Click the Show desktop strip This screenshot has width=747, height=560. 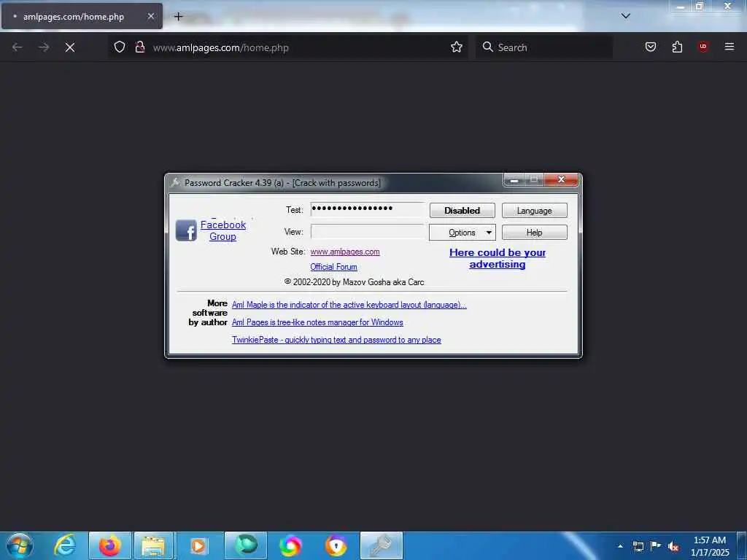742,545
